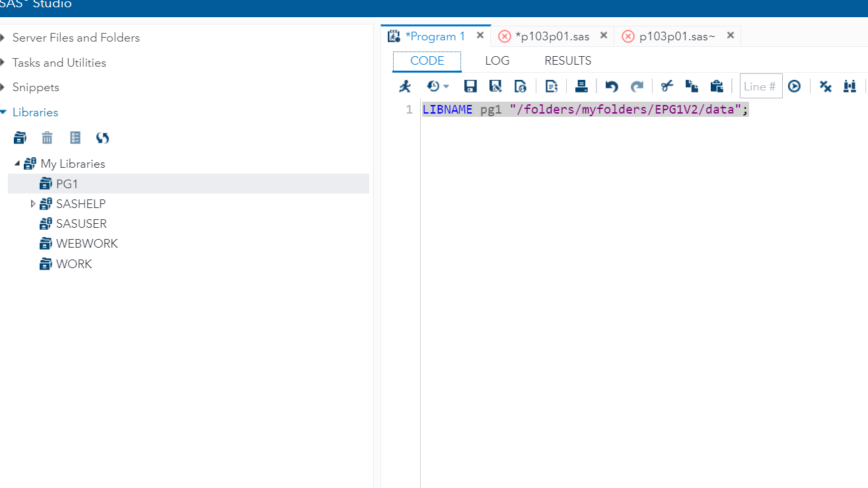The width and height of the screenshot is (868, 488).
Task: Redo the last edit
Action: pos(636,86)
